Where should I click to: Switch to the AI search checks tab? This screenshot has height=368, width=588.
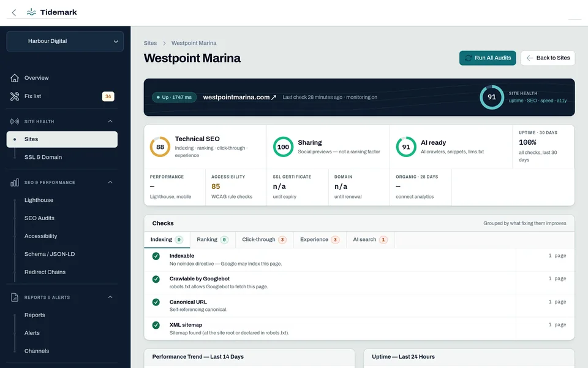tap(370, 240)
